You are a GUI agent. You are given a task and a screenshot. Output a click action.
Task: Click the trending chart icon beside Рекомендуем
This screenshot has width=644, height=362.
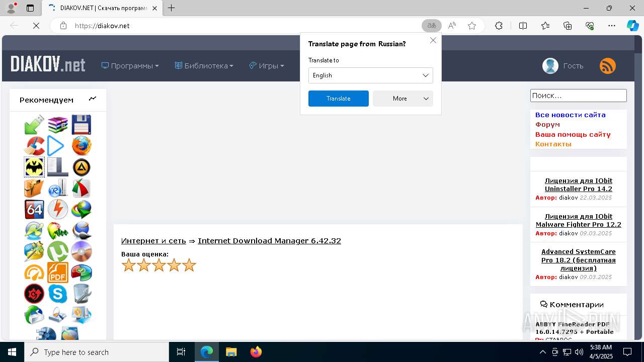(x=93, y=99)
